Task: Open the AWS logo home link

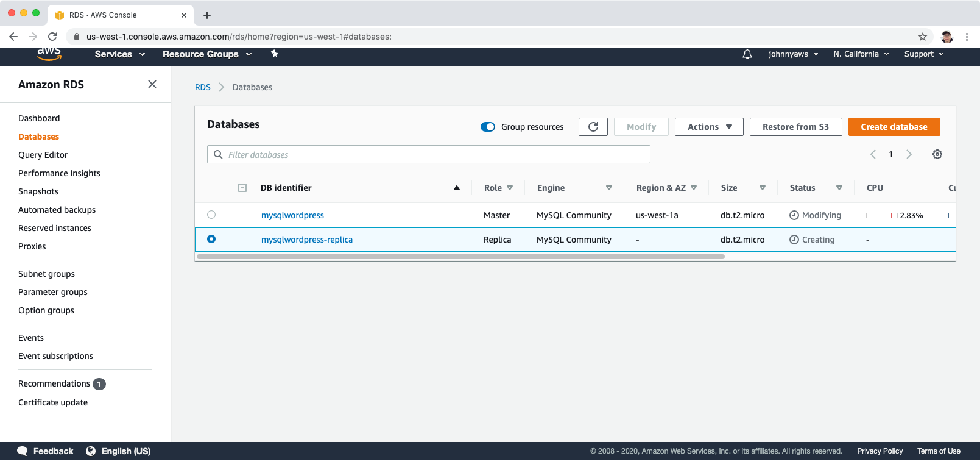Action: (x=49, y=54)
